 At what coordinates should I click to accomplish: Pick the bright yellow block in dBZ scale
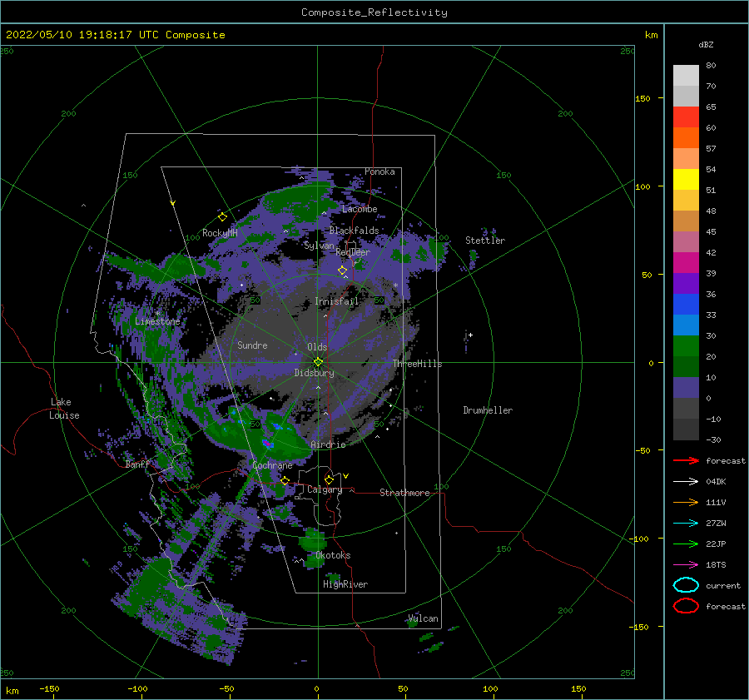(686, 179)
